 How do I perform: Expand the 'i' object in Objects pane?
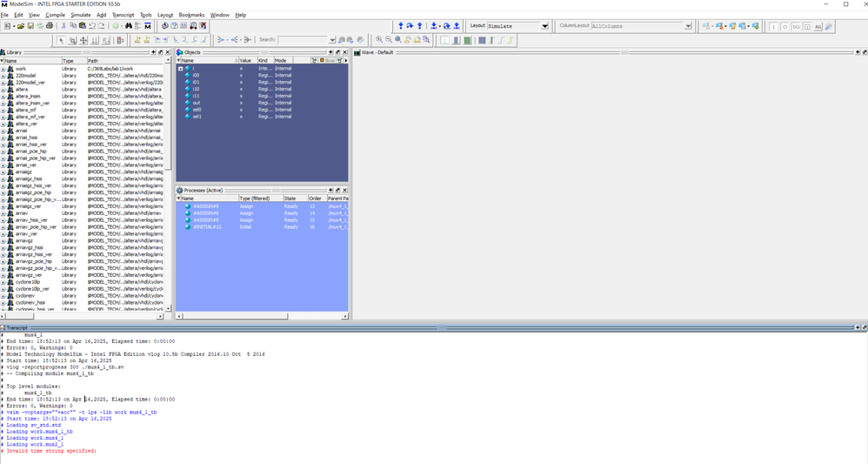[x=180, y=69]
